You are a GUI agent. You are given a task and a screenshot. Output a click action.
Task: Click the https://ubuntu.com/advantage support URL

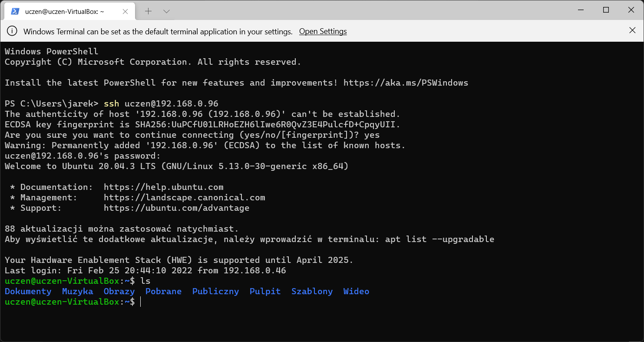[x=177, y=208]
